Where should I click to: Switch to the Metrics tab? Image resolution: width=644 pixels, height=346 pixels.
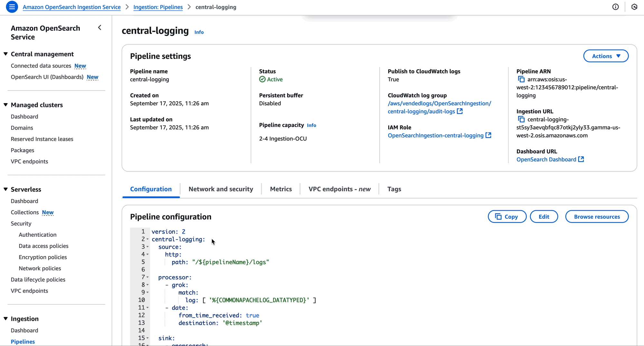281,189
